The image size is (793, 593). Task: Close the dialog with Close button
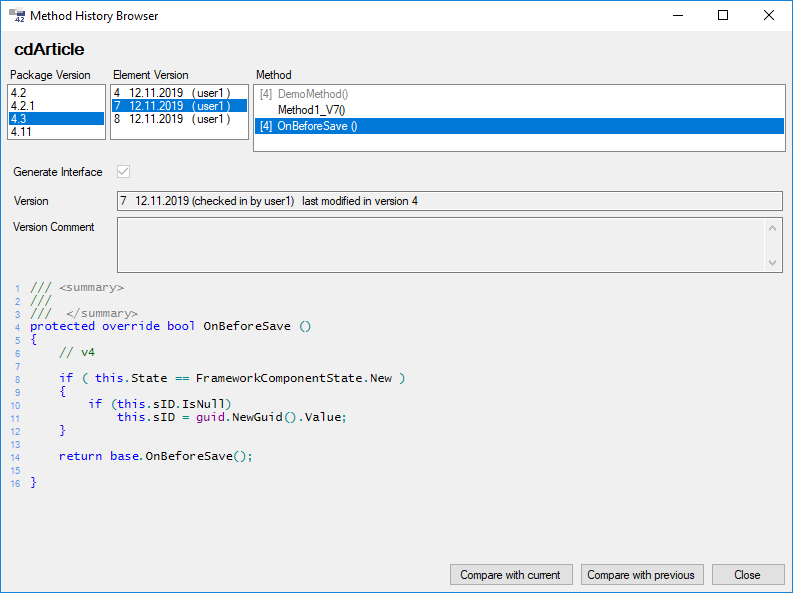coord(748,575)
